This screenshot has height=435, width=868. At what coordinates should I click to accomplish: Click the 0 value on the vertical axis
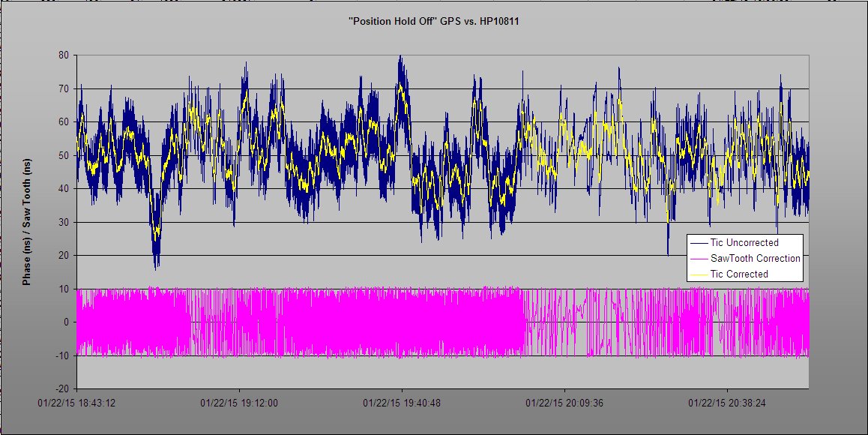coord(66,322)
